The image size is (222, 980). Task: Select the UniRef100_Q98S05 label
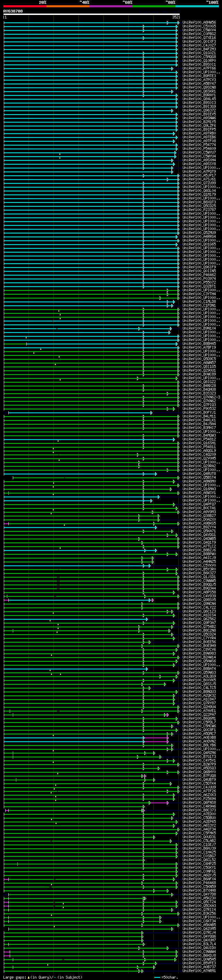point(199,600)
